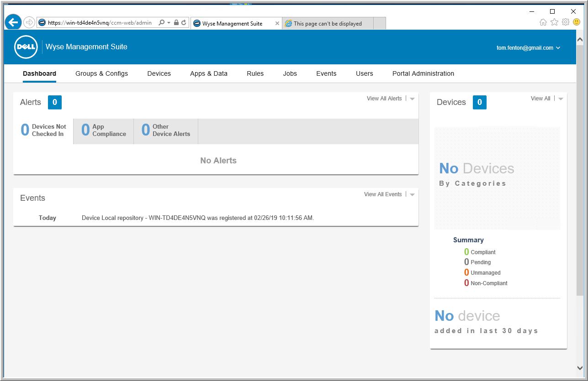Click the smiley feedback icon

(577, 22)
